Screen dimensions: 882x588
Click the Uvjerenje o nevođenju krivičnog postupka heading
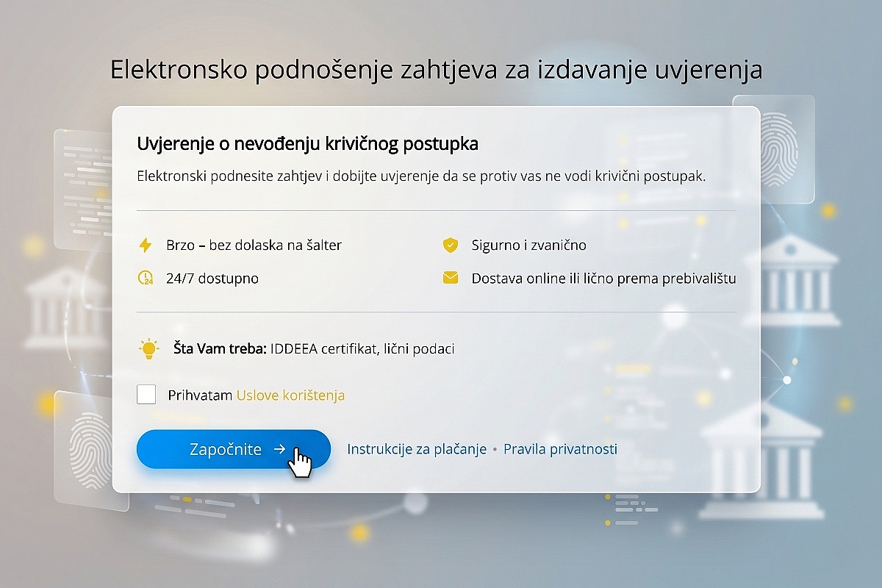point(308,143)
